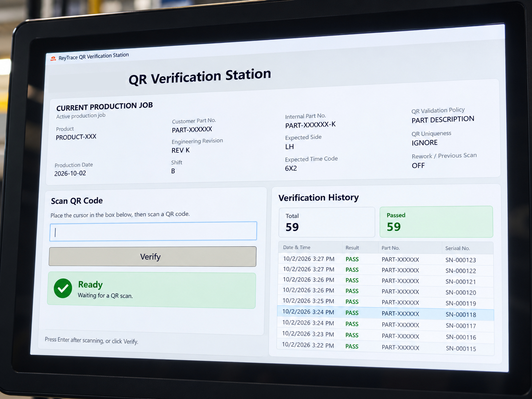Click the 10/2/2026 3:22 PM timestamp
Viewport: 532px width, 399px height.
(x=308, y=345)
